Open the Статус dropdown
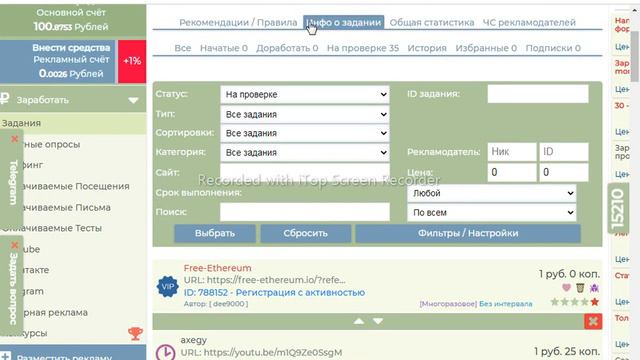The height and width of the screenshot is (360, 640). point(304,94)
